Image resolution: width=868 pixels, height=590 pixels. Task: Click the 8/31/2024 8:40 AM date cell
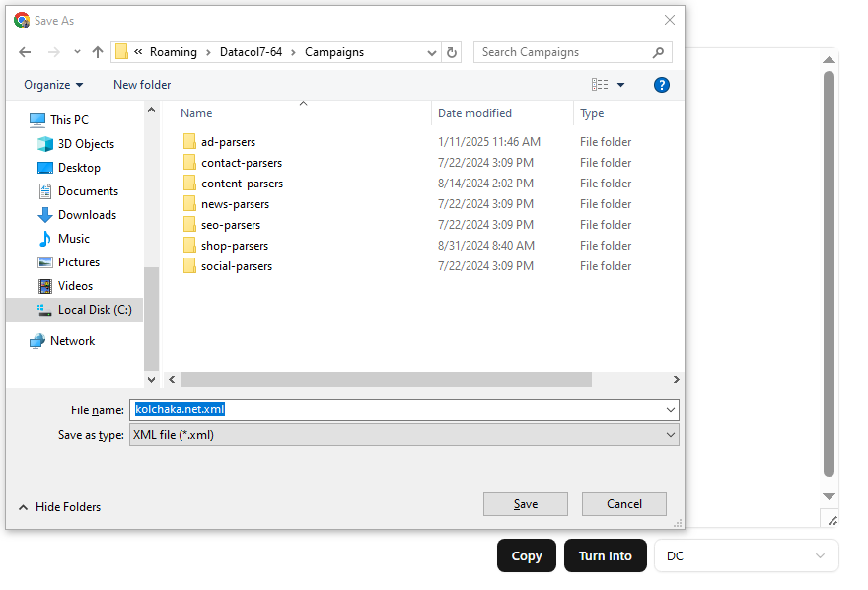[x=486, y=246]
